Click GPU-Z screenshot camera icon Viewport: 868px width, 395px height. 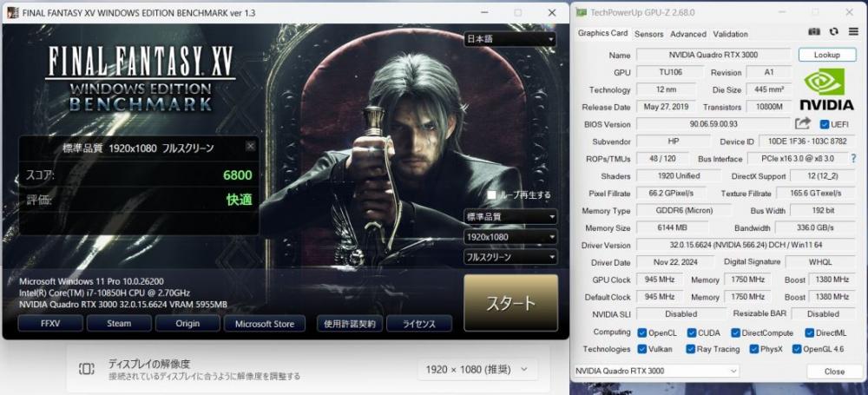coord(814,32)
